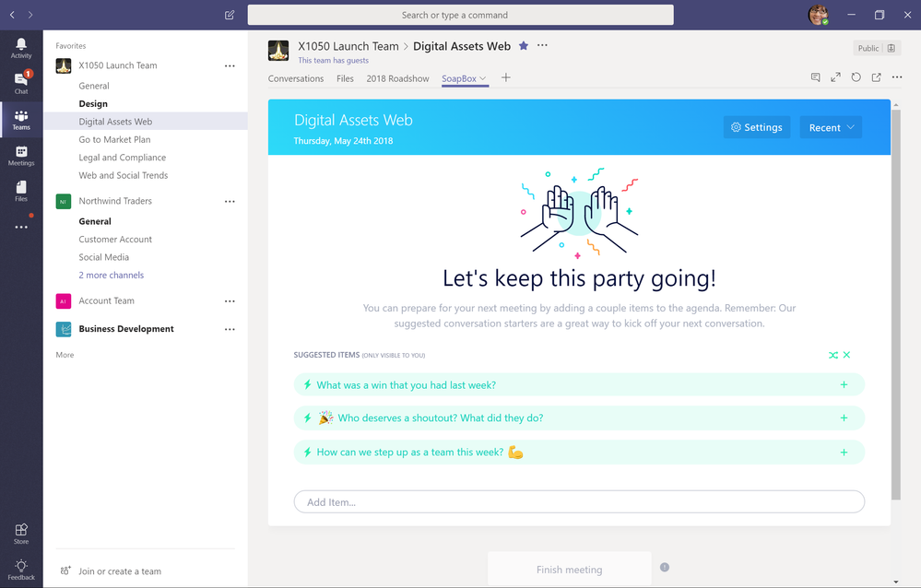Open the Files icon in the sidebar
The image size is (921, 588).
tap(21, 191)
